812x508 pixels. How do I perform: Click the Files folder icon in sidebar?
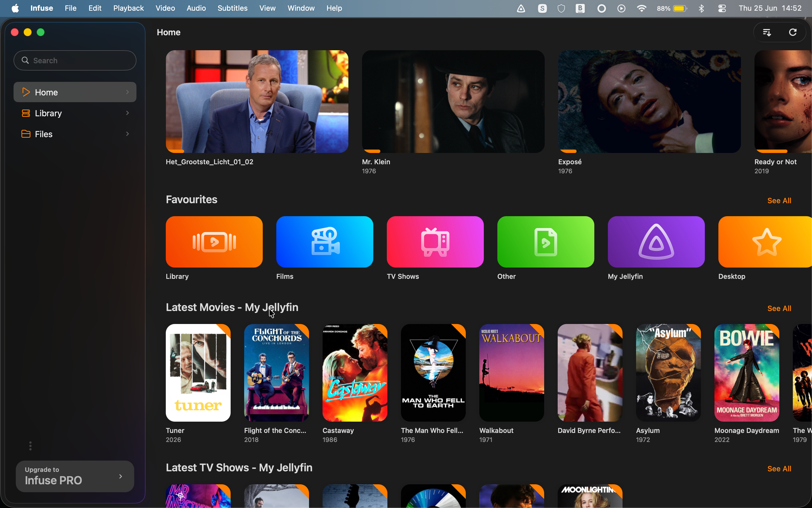[26, 134]
